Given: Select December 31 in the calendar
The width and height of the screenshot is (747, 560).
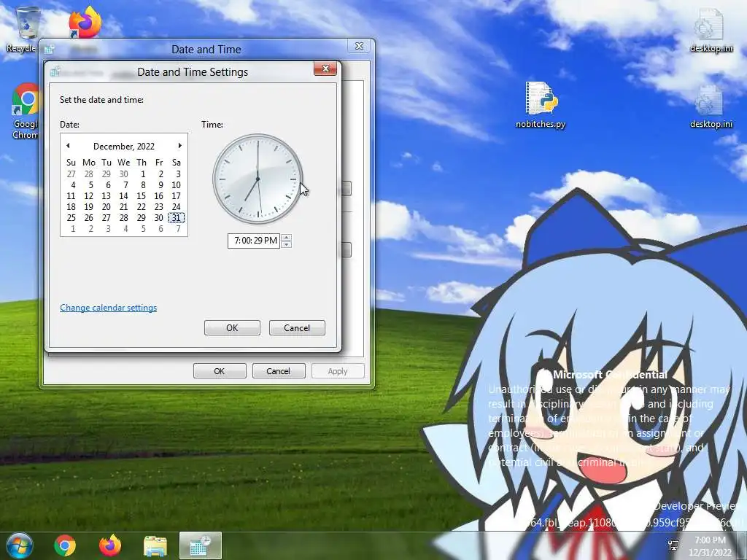Looking at the screenshot, I should click(x=177, y=217).
